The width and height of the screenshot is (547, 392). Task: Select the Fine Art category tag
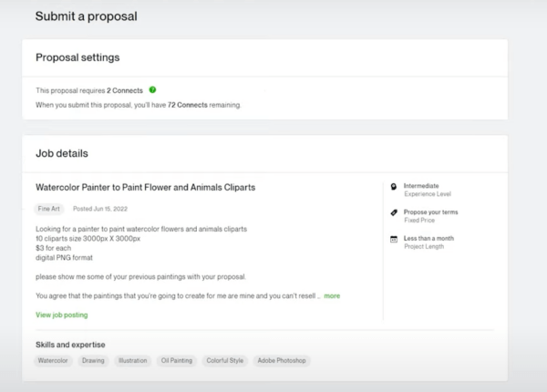(49, 209)
